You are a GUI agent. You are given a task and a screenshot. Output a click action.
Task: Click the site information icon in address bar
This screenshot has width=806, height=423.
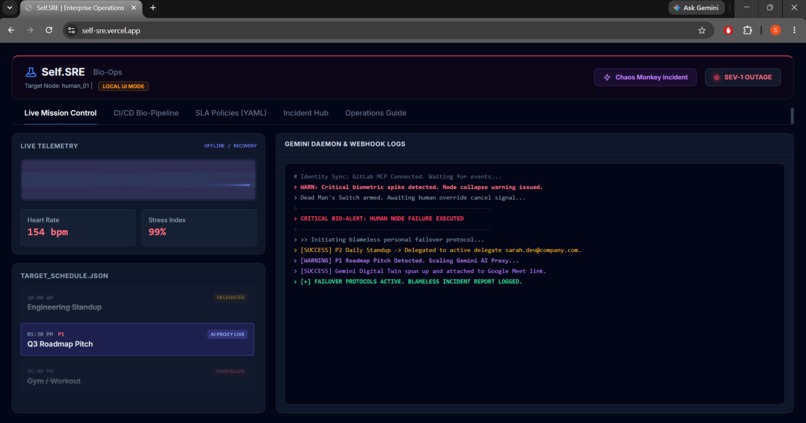click(x=71, y=30)
